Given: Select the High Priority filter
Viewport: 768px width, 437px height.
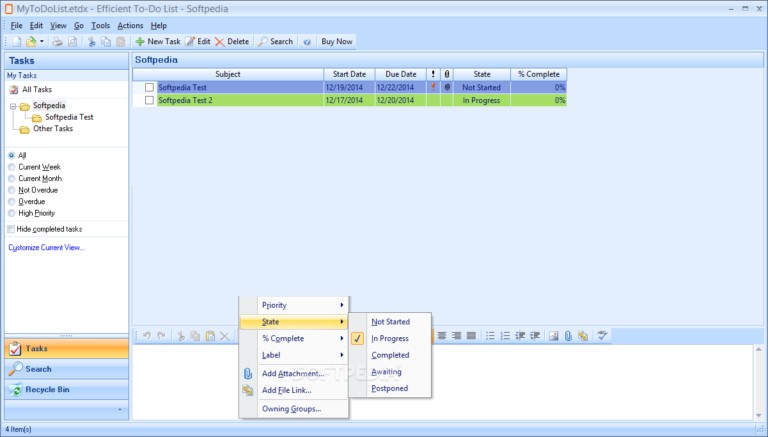Looking at the screenshot, I should 12,213.
